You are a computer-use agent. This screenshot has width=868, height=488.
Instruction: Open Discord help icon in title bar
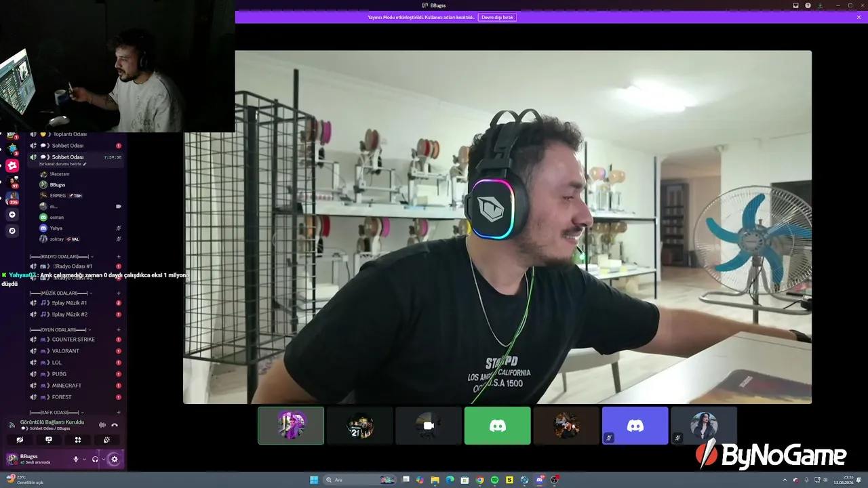point(808,5)
